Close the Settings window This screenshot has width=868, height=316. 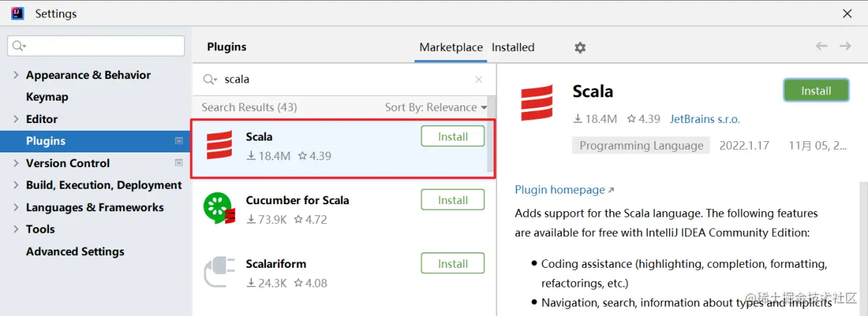point(848,13)
